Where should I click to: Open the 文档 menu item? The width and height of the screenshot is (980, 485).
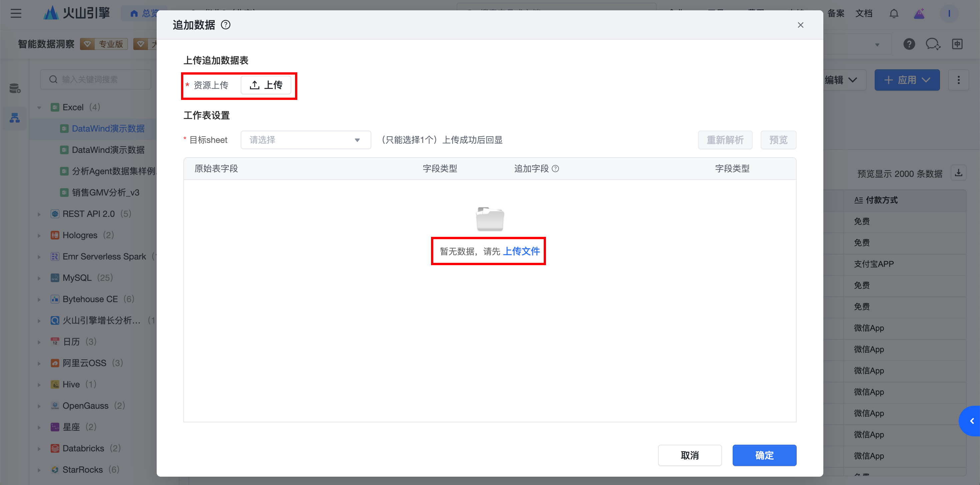(864, 14)
